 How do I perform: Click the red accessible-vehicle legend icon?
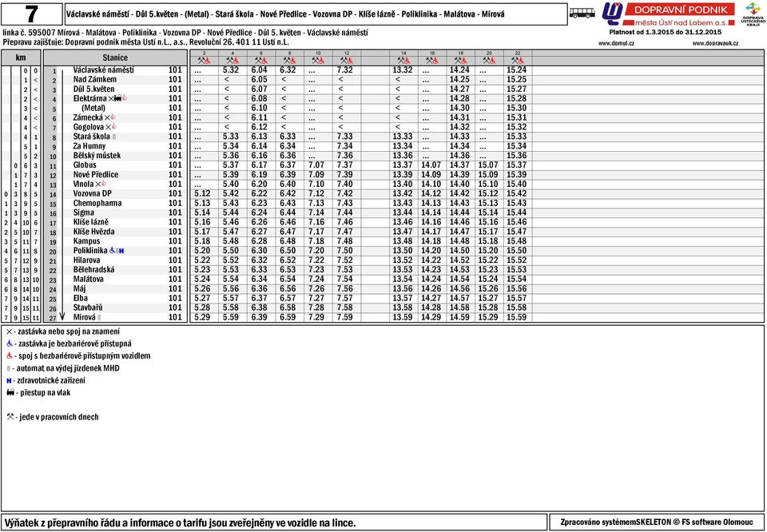pyautogui.click(x=10, y=356)
